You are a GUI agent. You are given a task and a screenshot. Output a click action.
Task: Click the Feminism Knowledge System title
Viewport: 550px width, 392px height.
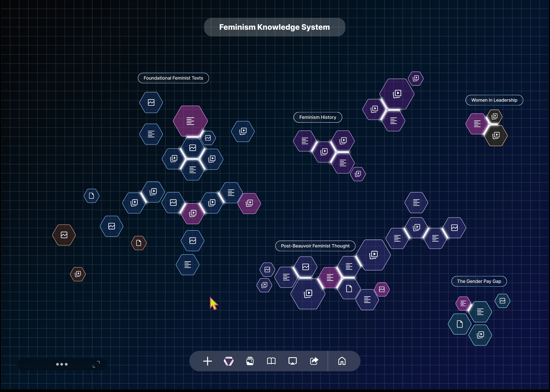[x=274, y=27]
